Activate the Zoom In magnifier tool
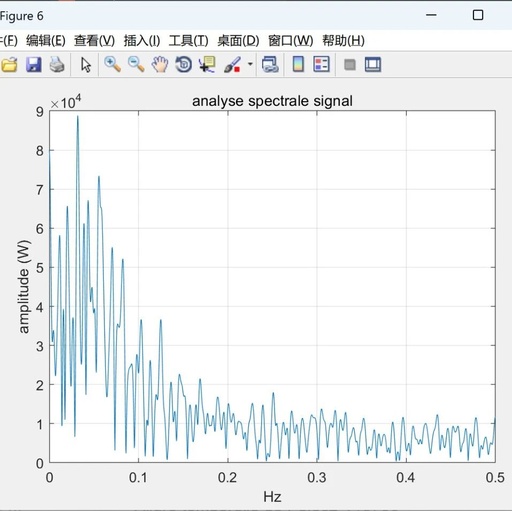Screen dimensions: 512x511 (112, 64)
